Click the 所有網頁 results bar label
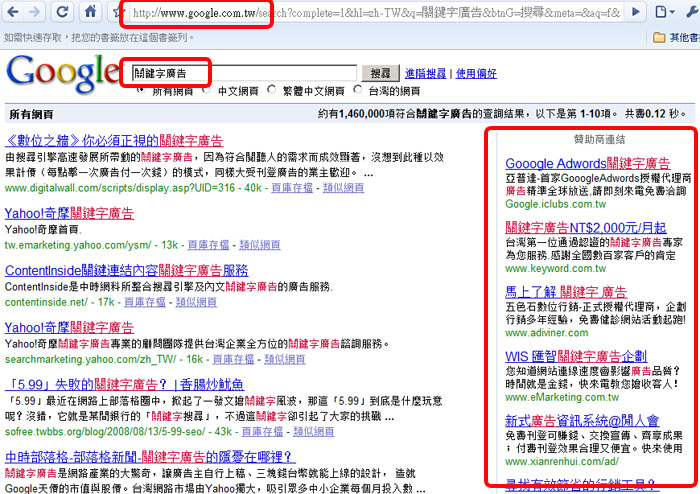700x494 pixels. 31,115
